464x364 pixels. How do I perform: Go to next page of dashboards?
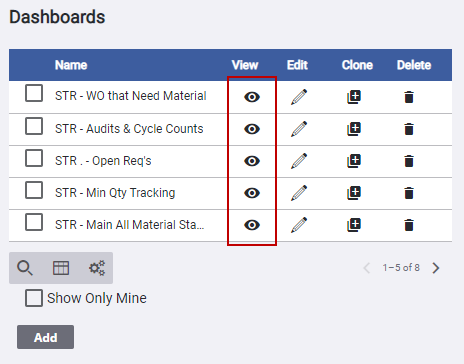436,268
